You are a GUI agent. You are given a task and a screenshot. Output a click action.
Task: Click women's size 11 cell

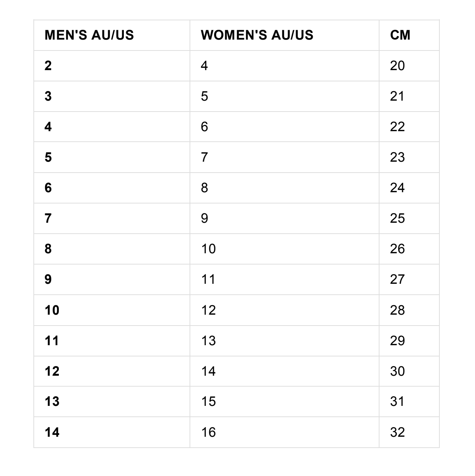[208, 279]
